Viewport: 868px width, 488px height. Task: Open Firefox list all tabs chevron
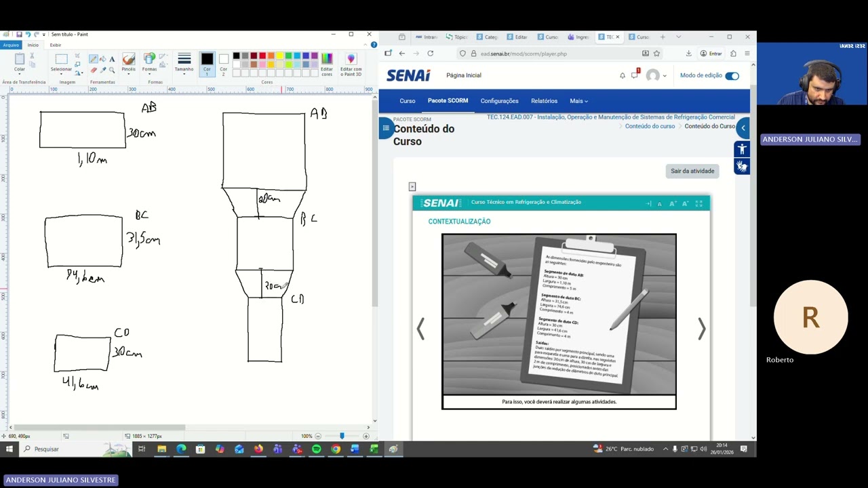[x=679, y=37]
